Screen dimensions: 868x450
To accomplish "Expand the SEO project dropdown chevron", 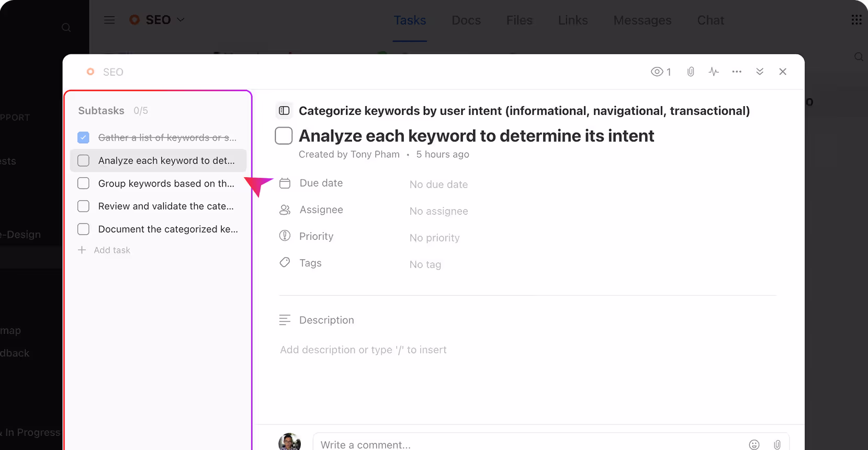I will tap(181, 20).
